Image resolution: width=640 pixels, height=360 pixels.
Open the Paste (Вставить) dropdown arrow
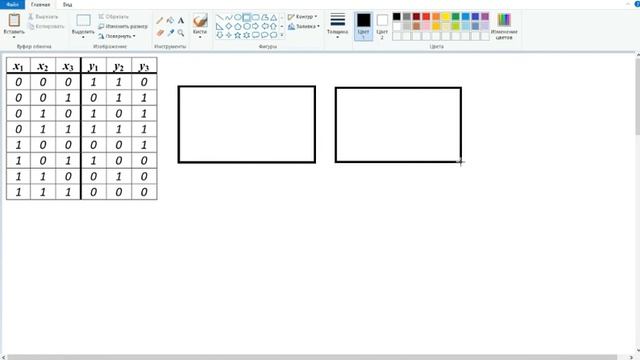pyautogui.click(x=14, y=37)
